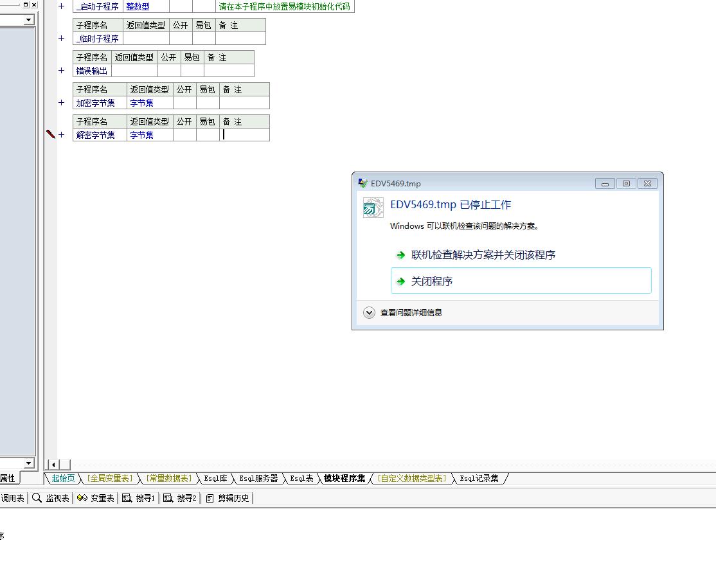Click the 错误输出 name cell
This screenshot has height=588, width=716.
tap(92, 70)
